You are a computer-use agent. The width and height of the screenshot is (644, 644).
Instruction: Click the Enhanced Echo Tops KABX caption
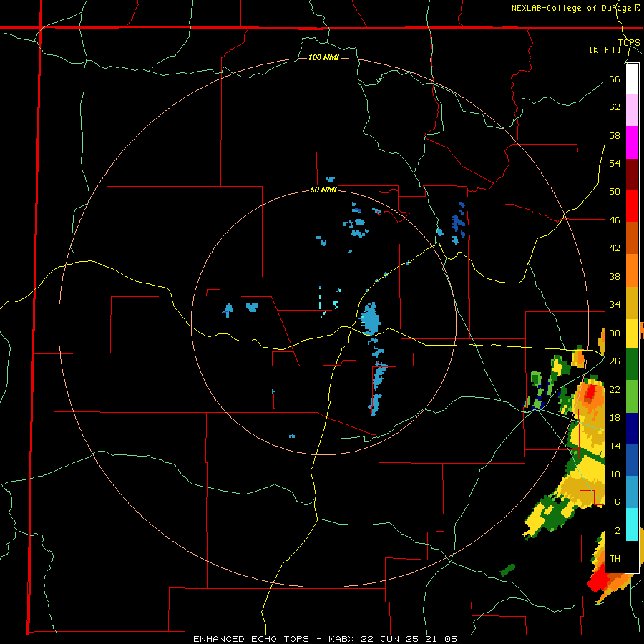pyautogui.click(x=325, y=639)
